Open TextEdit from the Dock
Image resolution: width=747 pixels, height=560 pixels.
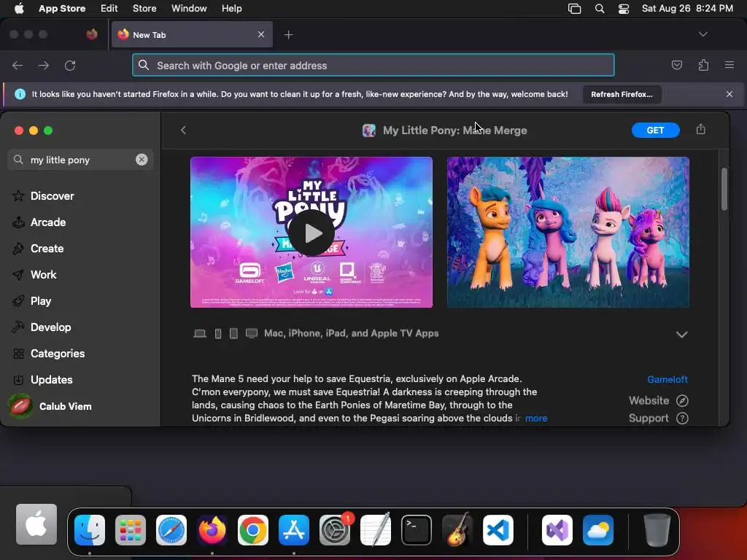pos(376,529)
